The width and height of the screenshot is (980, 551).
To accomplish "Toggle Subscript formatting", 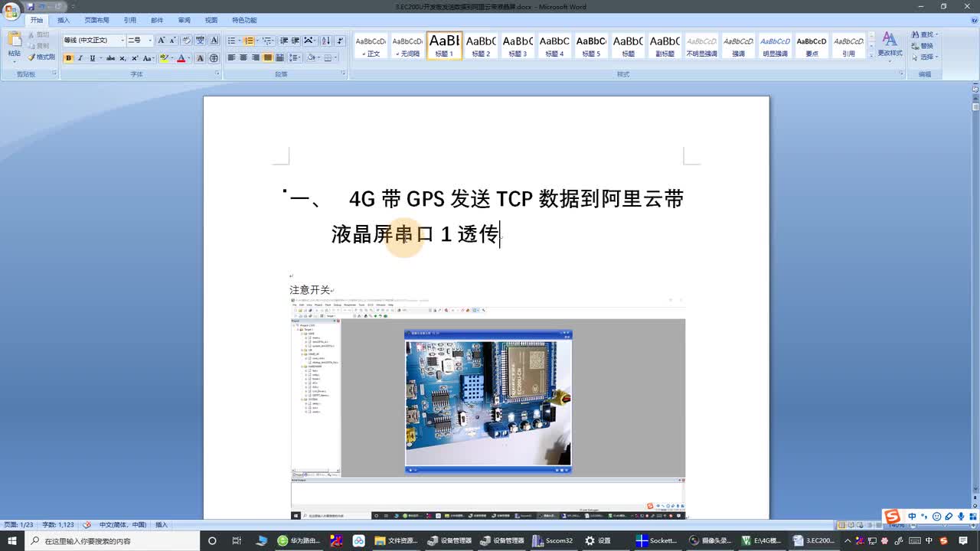I will (122, 58).
